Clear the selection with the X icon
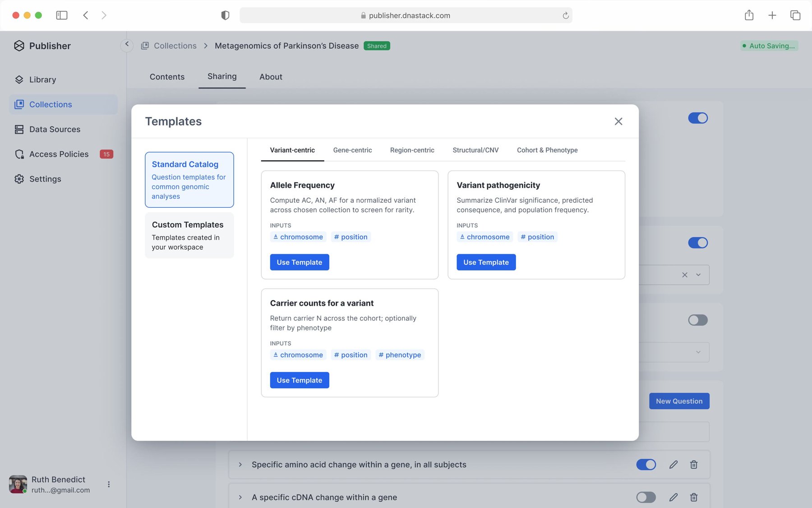Screen dimensions: 812x508 [685, 275]
